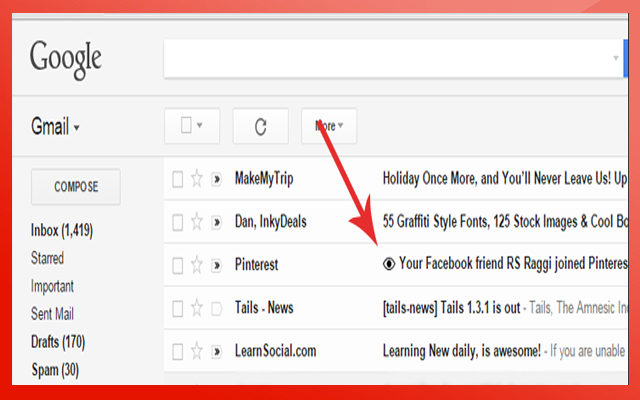Toggle importance marker on Pinterest email
The height and width of the screenshot is (400, 640).
pos(216,266)
